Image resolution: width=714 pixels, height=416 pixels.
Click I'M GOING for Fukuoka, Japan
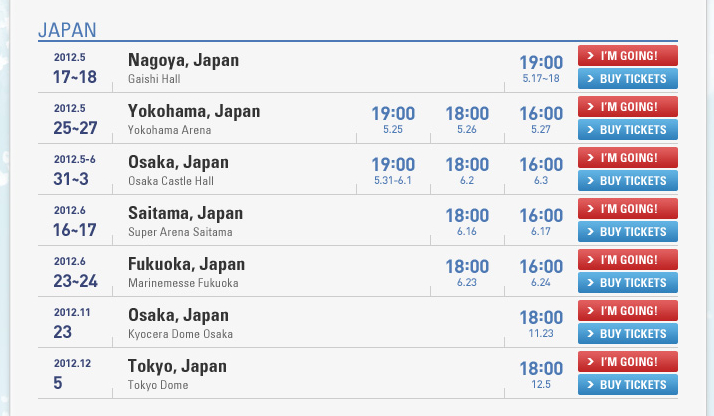(x=627, y=260)
